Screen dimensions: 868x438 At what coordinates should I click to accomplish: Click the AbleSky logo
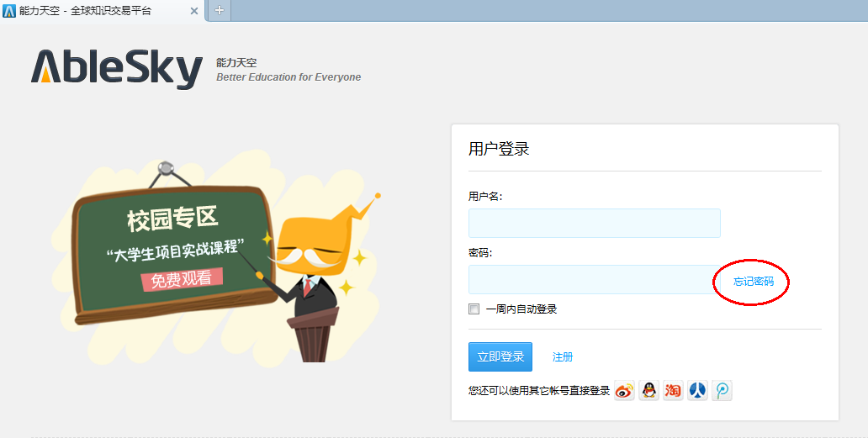pyautogui.click(x=117, y=69)
